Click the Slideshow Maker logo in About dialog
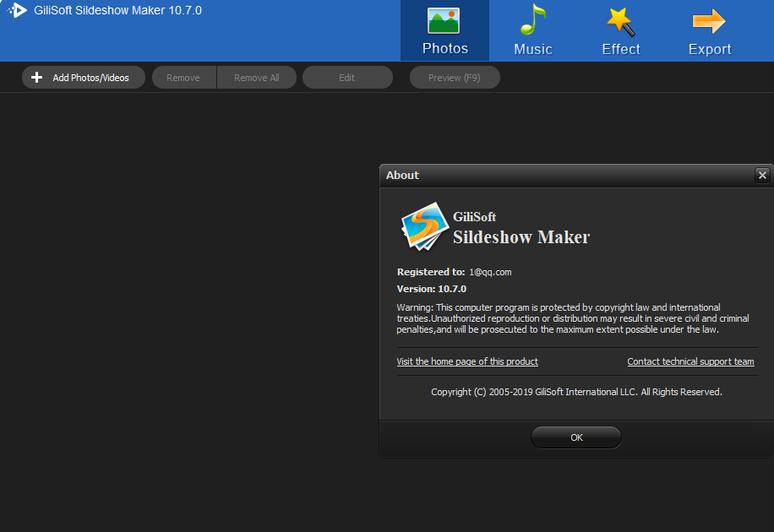 click(424, 226)
